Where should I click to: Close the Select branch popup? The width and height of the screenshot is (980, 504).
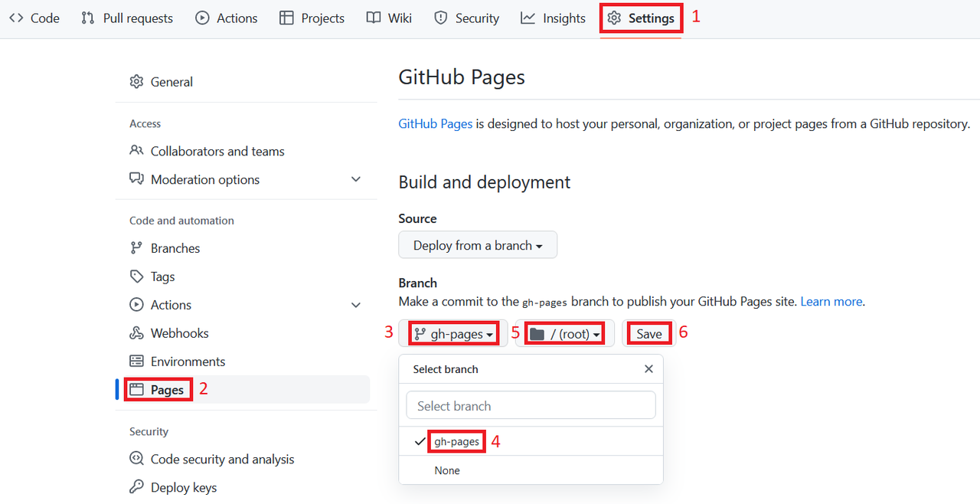(648, 369)
